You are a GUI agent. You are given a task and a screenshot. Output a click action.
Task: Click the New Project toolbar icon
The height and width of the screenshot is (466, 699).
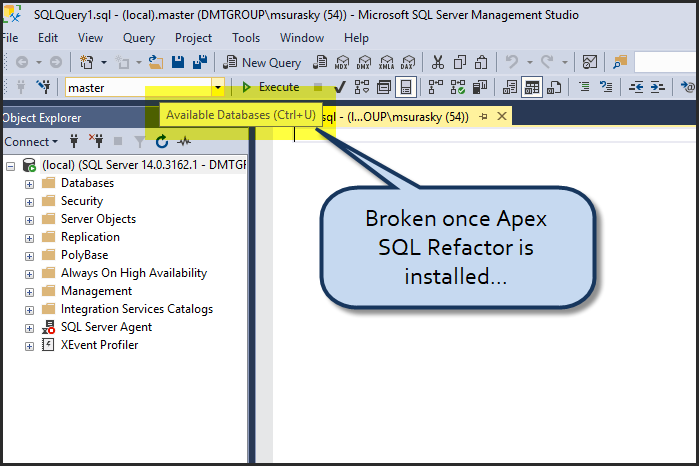click(86, 62)
